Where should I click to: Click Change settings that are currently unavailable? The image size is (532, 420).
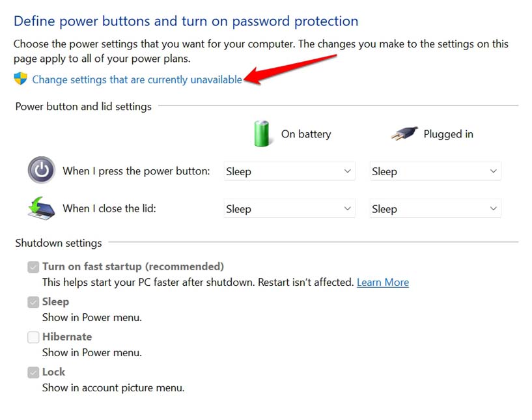(137, 79)
